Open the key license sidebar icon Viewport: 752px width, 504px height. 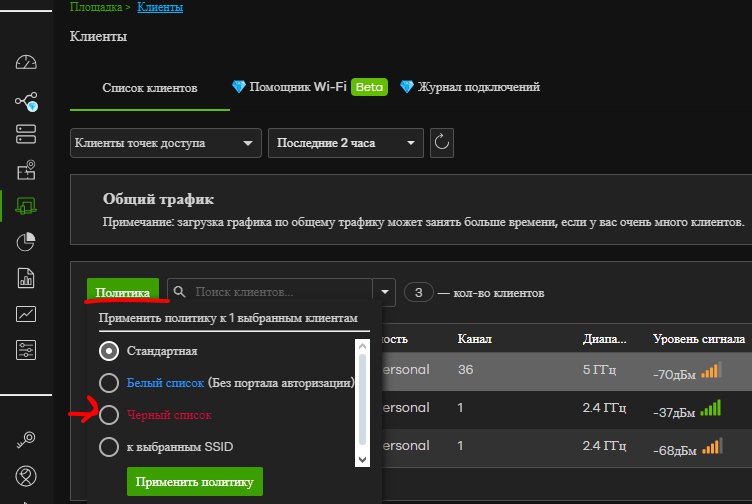tap(26, 439)
